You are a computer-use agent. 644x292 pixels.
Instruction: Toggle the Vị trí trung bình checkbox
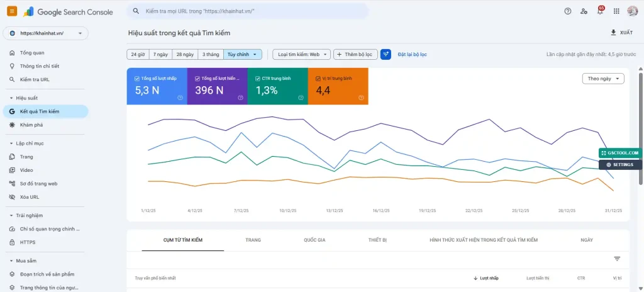pyautogui.click(x=318, y=79)
